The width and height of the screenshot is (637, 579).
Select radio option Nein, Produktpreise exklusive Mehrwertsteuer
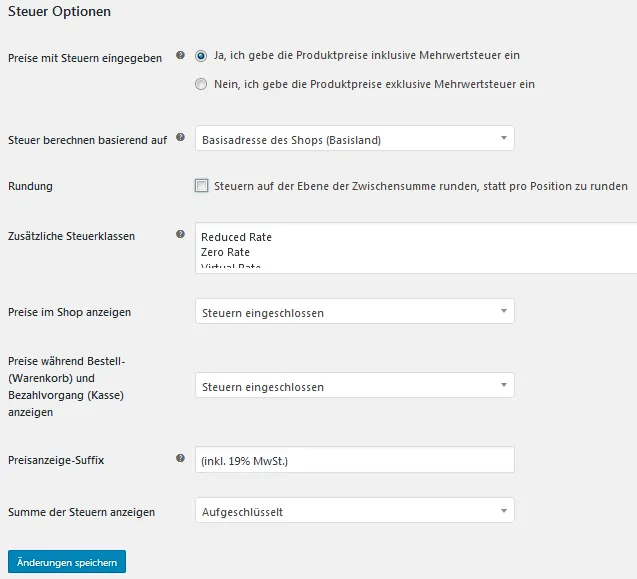coord(201,84)
